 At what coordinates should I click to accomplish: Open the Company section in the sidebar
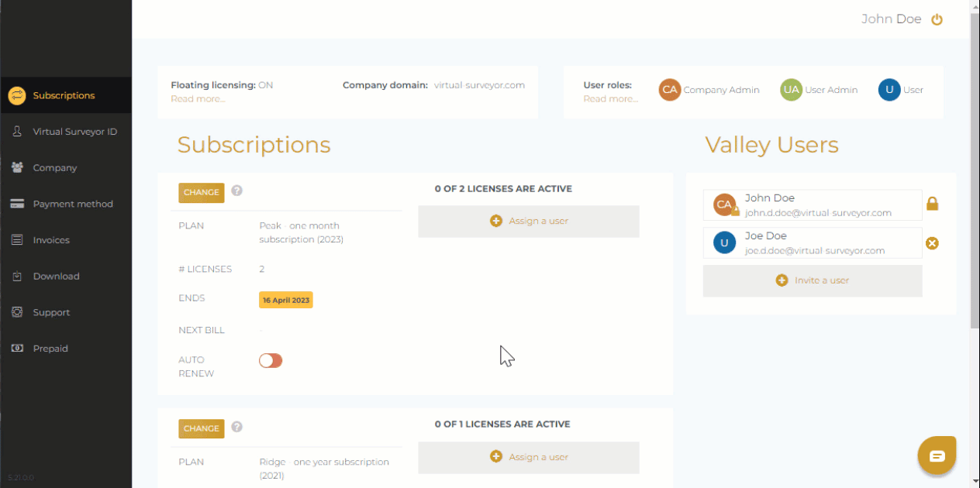tap(54, 167)
